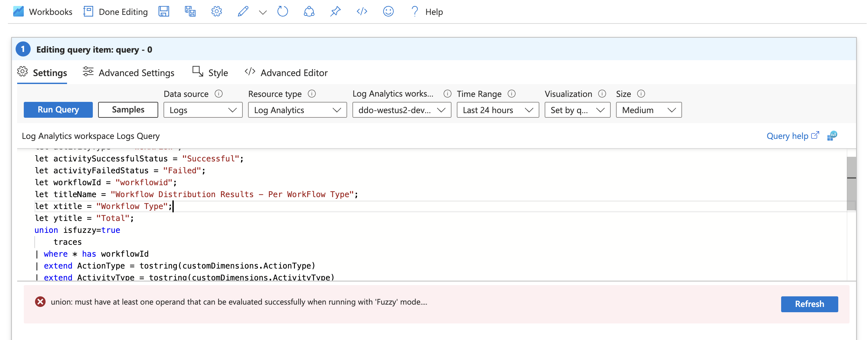Screen dimensions: 868x340
Task: Click Done Editing in the toolbar
Action: point(116,12)
